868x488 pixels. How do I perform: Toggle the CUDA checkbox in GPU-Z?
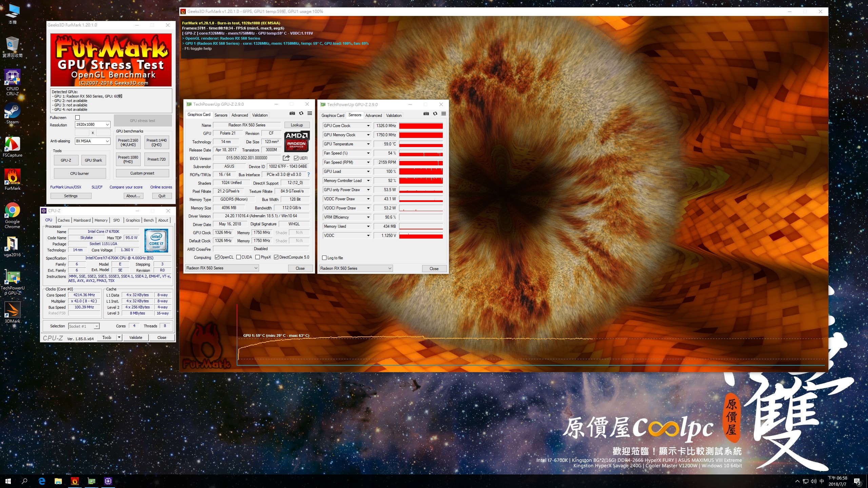pos(238,257)
